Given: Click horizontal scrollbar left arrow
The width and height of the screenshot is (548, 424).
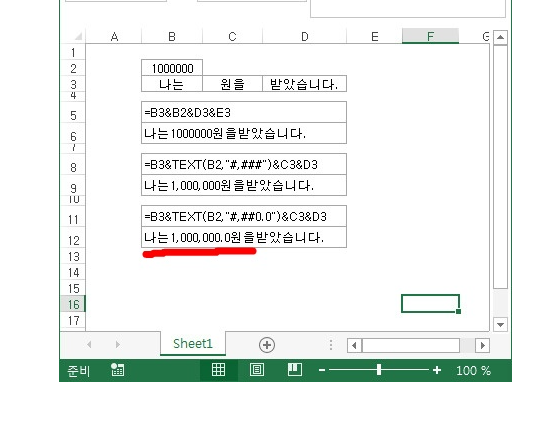Looking at the screenshot, I should coord(354,345).
